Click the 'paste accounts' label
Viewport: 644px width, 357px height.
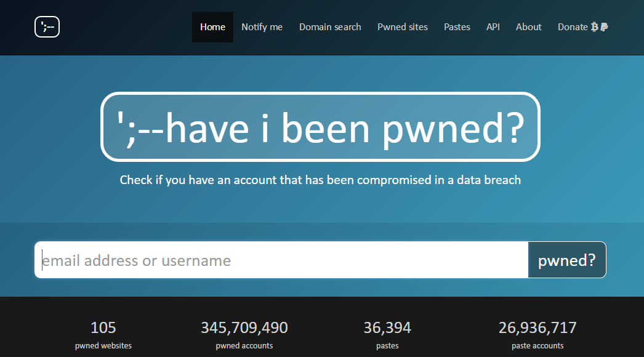pyautogui.click(x=537, y=346)
